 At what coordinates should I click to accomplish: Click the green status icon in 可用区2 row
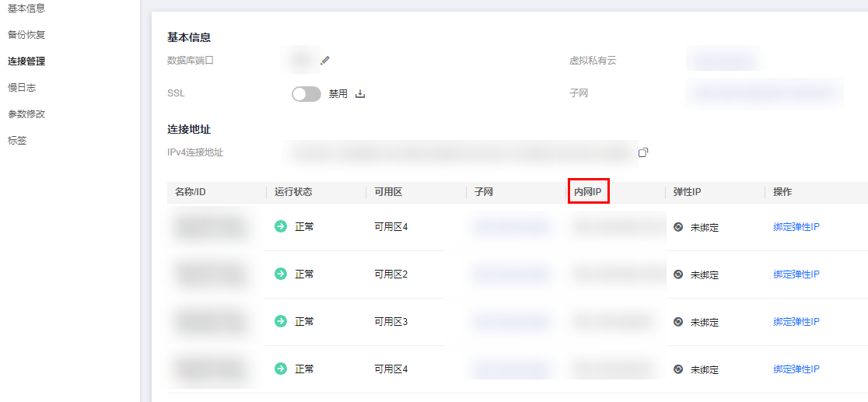(281, 274)
